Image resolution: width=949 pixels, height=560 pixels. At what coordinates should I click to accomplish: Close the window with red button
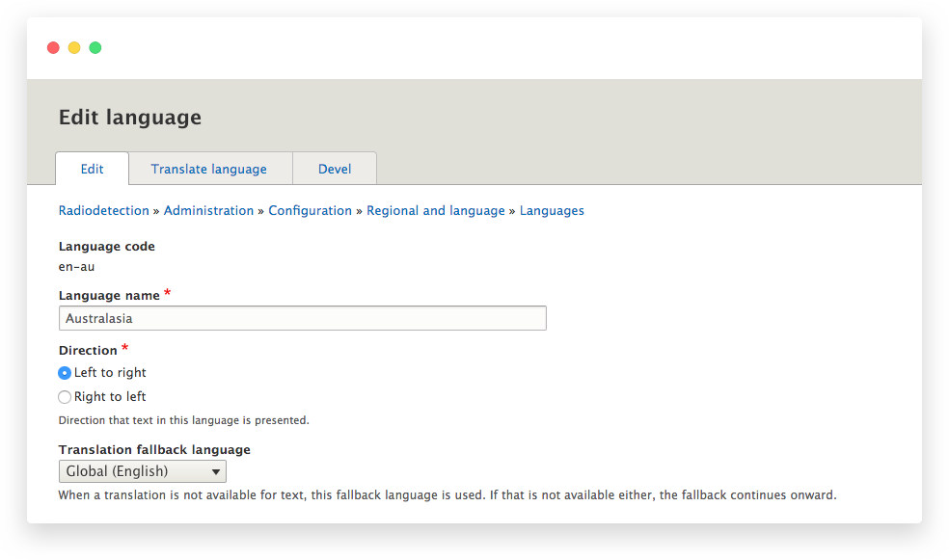tap(53, 48)
